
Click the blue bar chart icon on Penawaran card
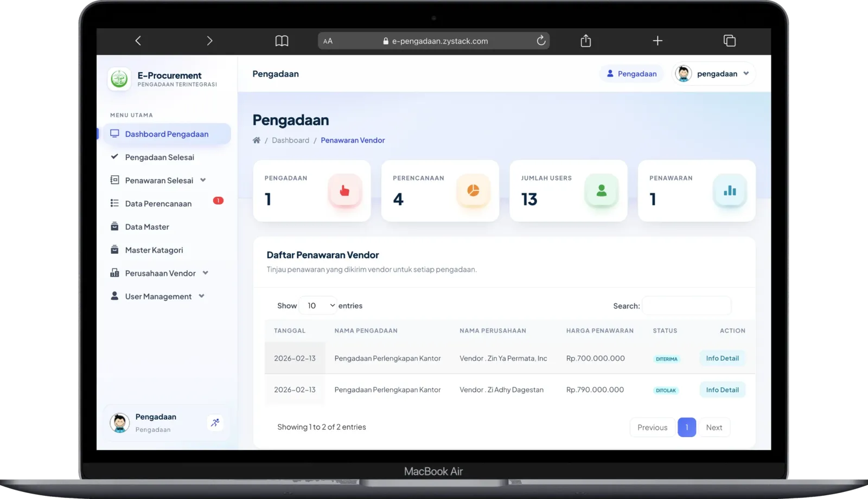(x=730, y=190)
